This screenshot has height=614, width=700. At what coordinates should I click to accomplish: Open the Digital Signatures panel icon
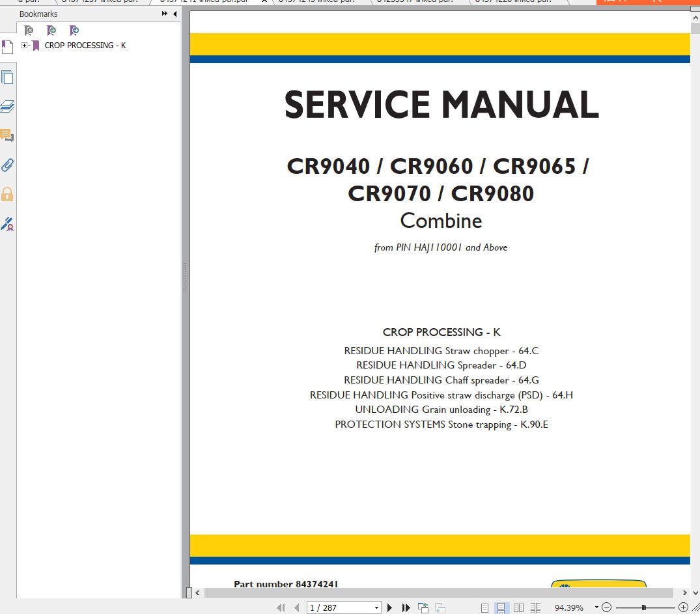point(8,224)
